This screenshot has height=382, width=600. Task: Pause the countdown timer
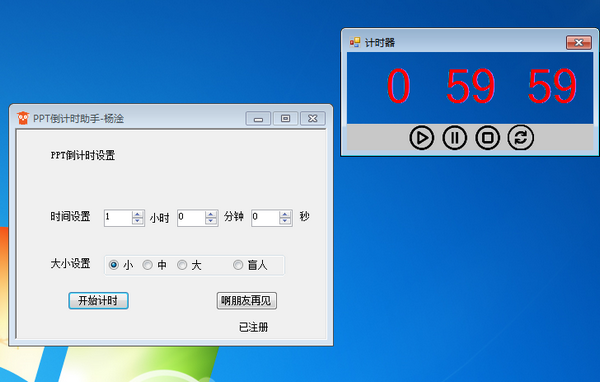click(x=454, y=137)
